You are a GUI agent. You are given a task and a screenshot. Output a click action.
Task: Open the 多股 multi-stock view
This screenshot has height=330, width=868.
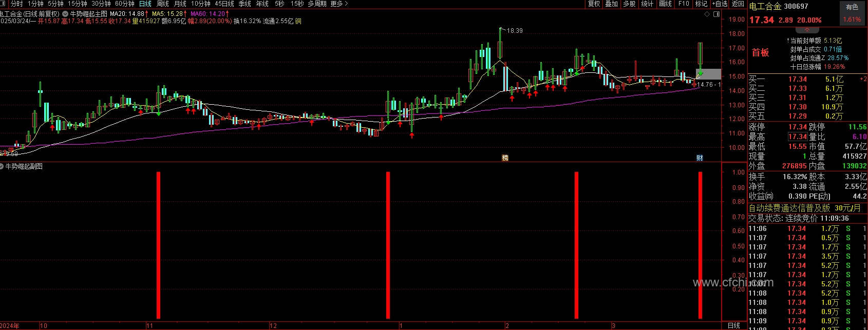click(629, 4)
